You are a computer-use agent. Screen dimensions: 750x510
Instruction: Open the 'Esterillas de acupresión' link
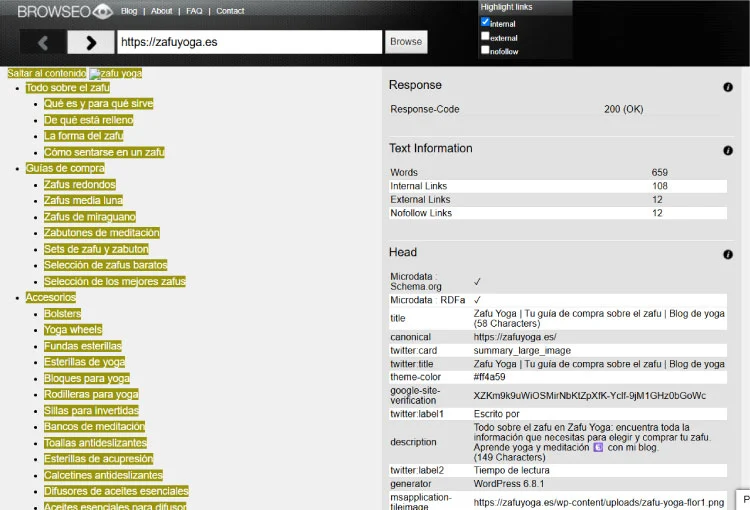pos(99,459)
